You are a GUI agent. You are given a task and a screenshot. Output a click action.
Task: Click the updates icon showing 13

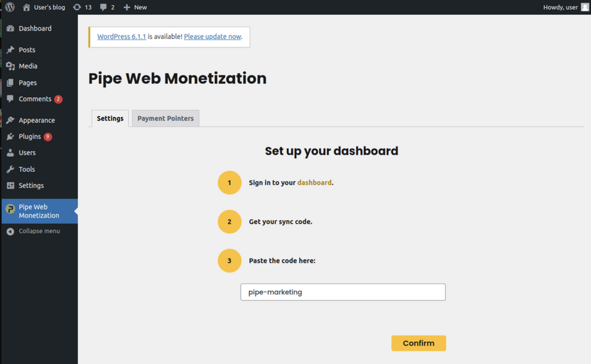(x=77, y=7)
